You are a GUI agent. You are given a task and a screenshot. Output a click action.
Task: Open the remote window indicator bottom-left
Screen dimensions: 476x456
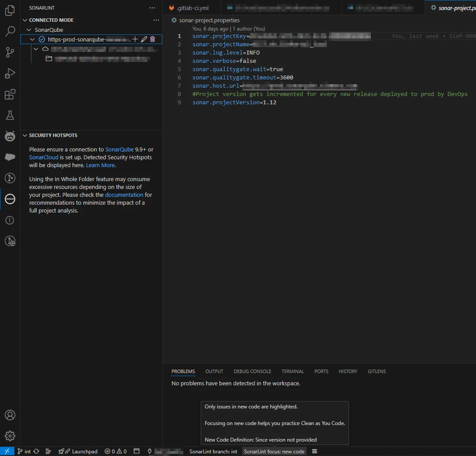click(x=6, y=451)
